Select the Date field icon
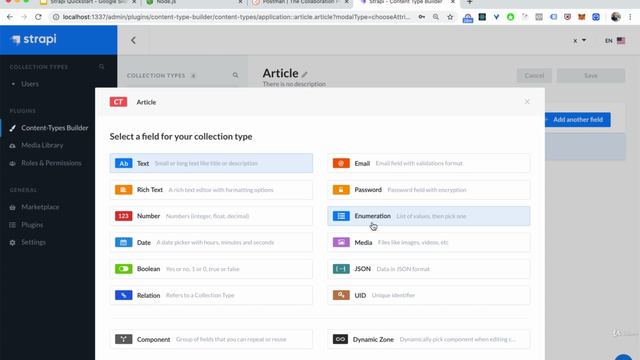640x360 pixels. coord(123,242)
